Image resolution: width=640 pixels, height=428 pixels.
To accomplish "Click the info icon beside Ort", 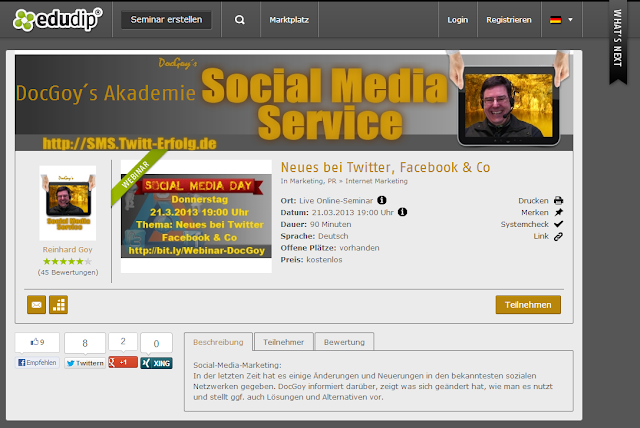I will [382, 200].
